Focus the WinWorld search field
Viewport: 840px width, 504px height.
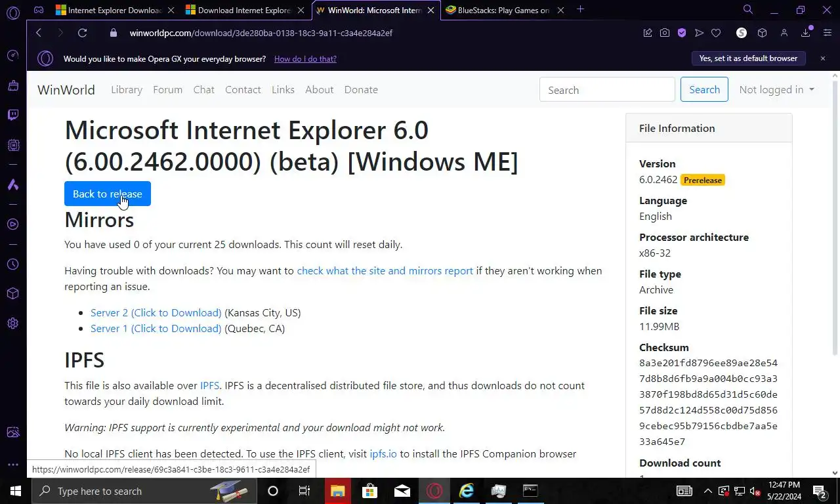point(607,90)
